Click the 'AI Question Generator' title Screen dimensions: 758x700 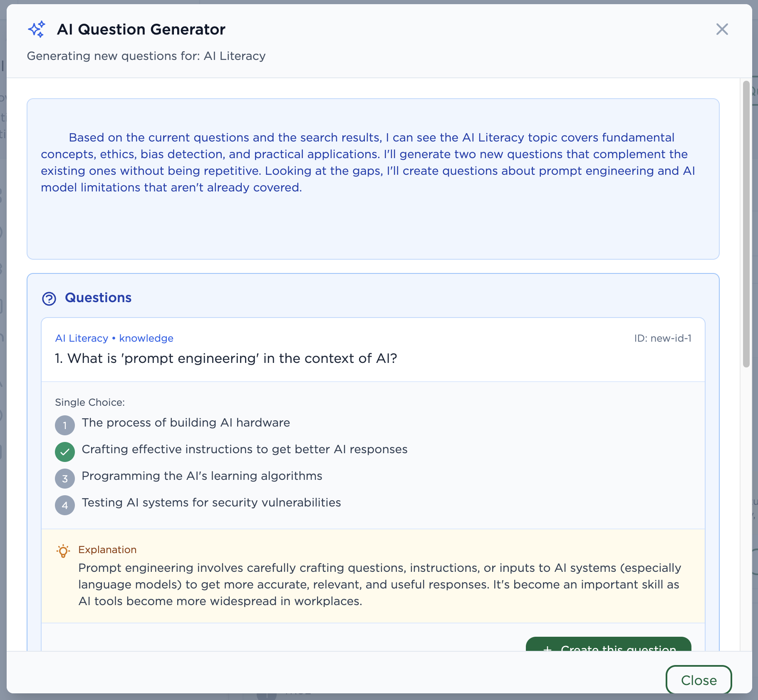[141, 30]
